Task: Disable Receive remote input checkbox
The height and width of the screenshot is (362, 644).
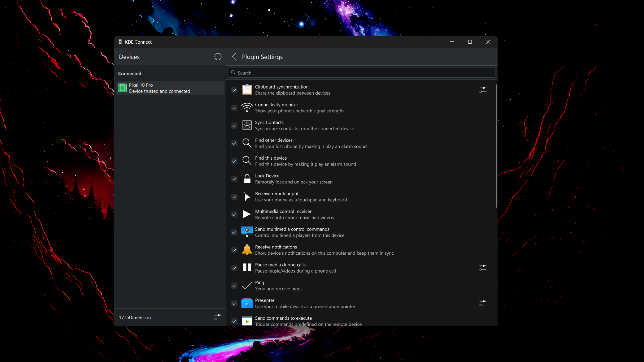Action: tap(234, 197)
